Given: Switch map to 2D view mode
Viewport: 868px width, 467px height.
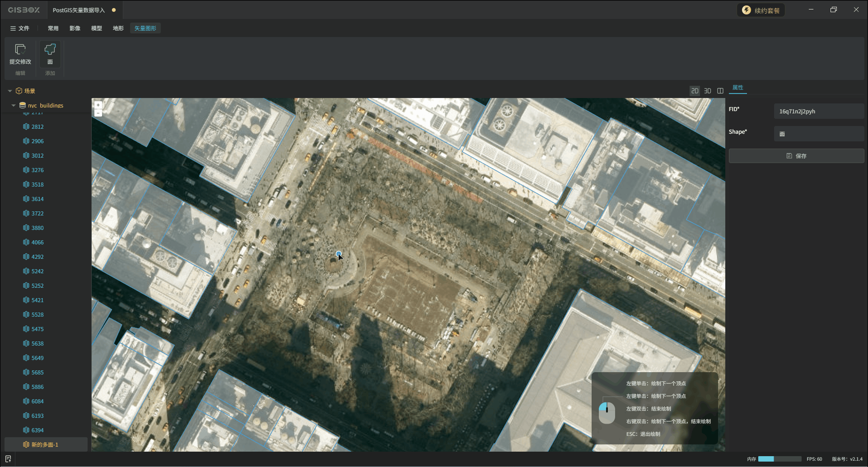Looking at the screenshot, I should tap(695, 91).
